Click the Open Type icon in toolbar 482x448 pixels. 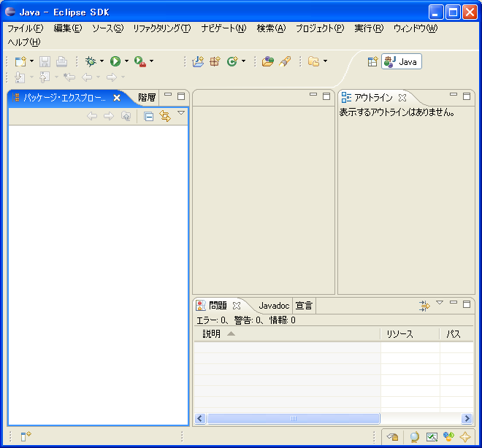[267, 62]
